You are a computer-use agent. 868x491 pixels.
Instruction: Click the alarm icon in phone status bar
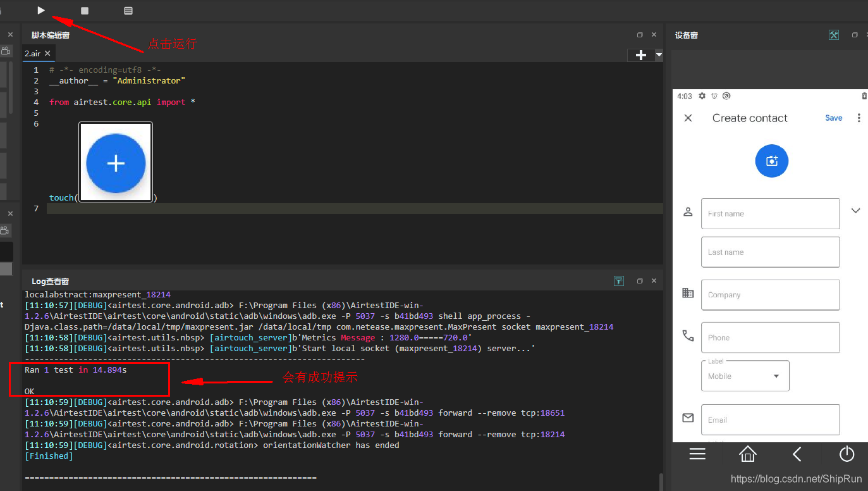coord(714,96)
